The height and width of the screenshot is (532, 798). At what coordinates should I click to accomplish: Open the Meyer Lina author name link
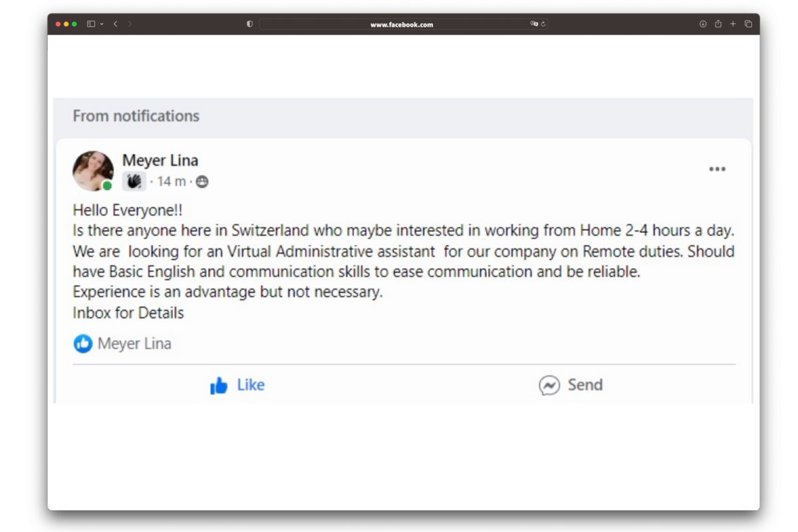tap(160, 160)
